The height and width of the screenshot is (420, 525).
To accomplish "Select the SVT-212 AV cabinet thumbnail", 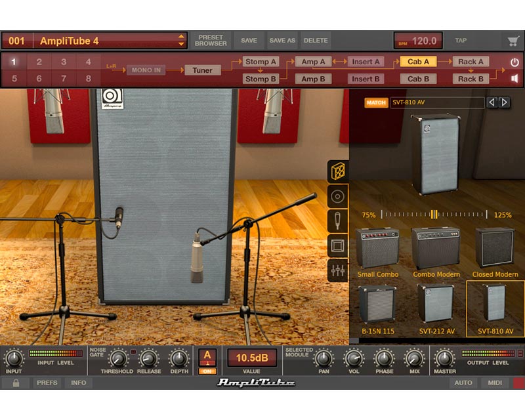I will tap(436, 310).
